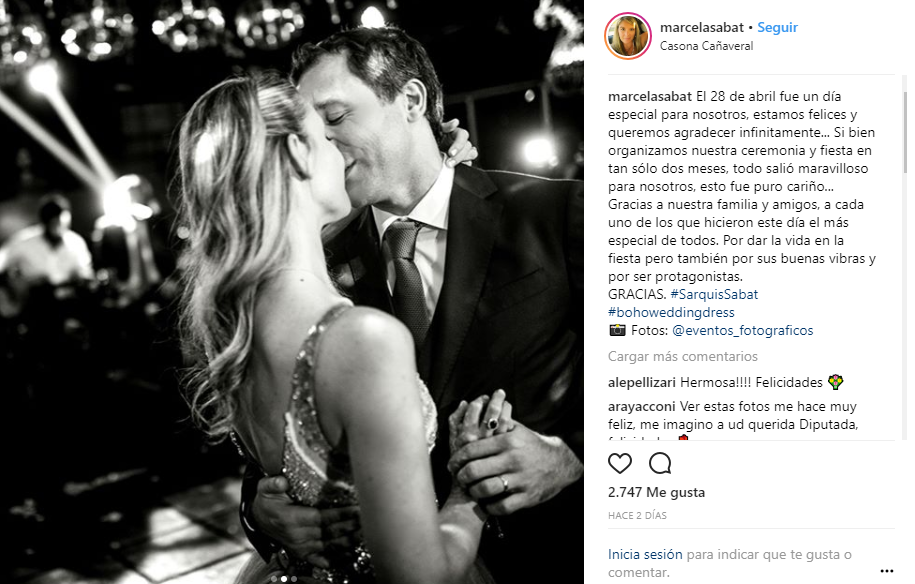The width and height of the screenshot is (915, 584).
Task: Visit the @eventos_fotograficos profile mention
Action: point(742,331)
